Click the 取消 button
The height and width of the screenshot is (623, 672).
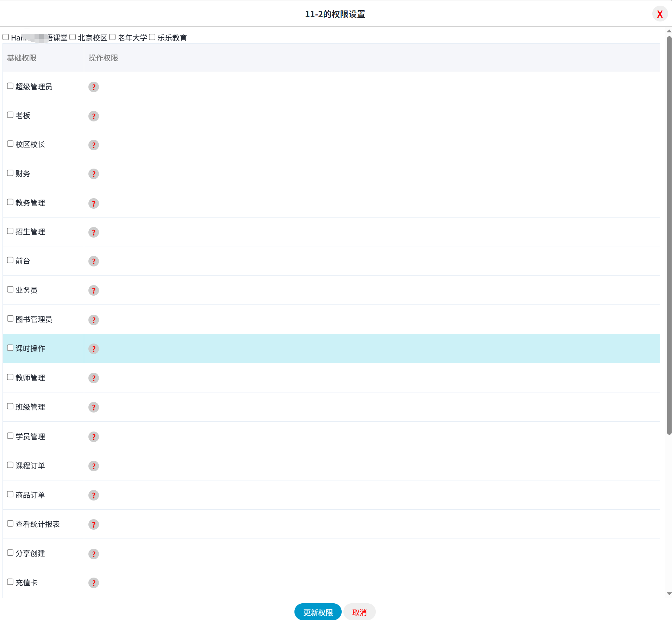[360, 612]
